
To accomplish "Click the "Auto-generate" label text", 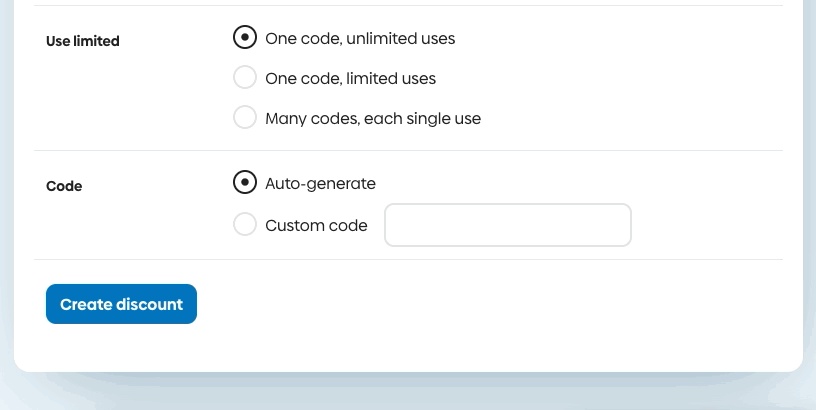I will coord(320,183).
